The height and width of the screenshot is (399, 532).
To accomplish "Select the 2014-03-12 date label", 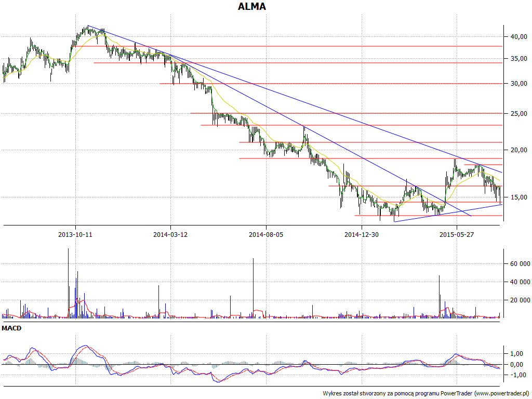I will [170, 234].
